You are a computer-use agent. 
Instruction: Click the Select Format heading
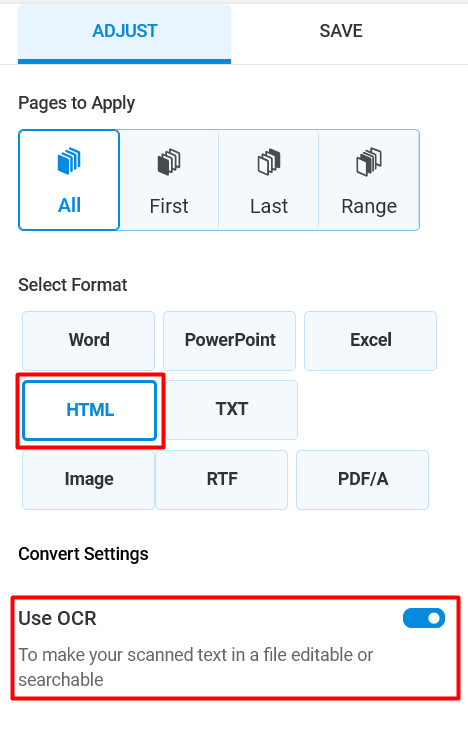click(x=73, y=285)
